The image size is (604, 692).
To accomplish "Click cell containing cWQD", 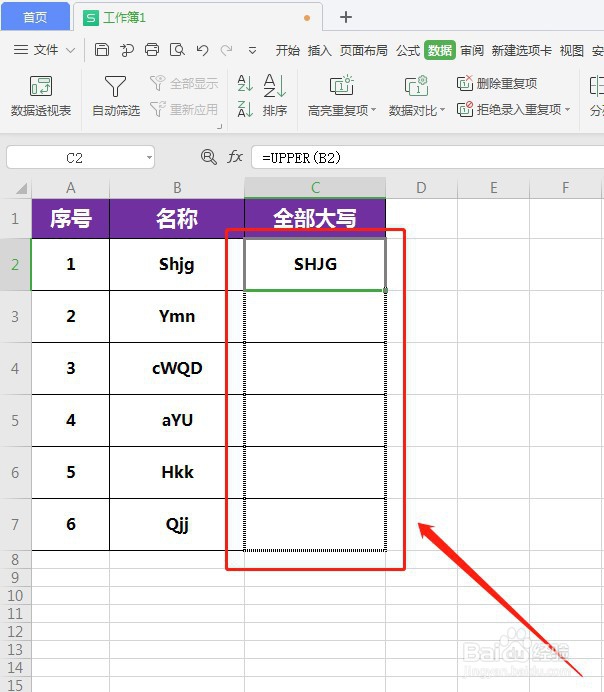I will (177, 369).
